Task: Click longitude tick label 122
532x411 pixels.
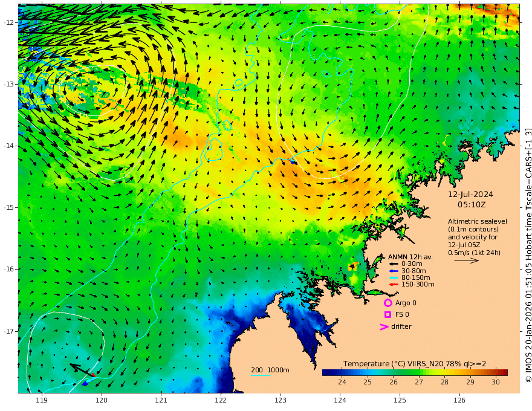Action: [221, 401]
